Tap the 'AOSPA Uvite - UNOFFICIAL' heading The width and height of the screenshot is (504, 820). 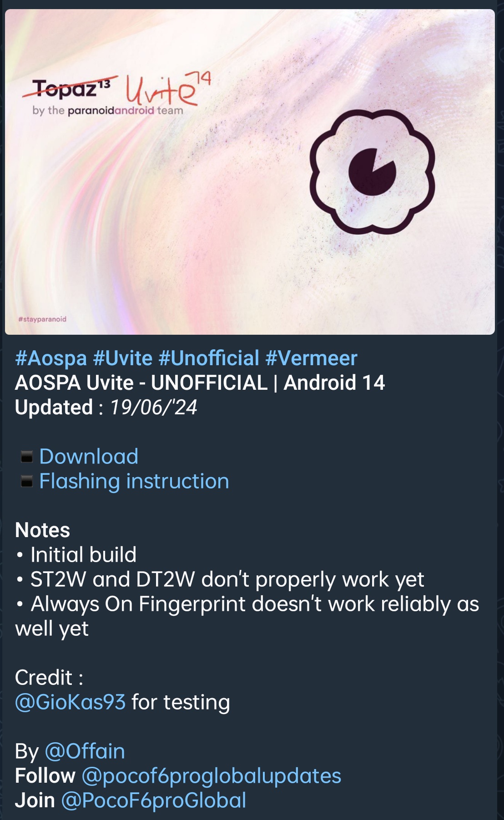[x=141, y=383]
